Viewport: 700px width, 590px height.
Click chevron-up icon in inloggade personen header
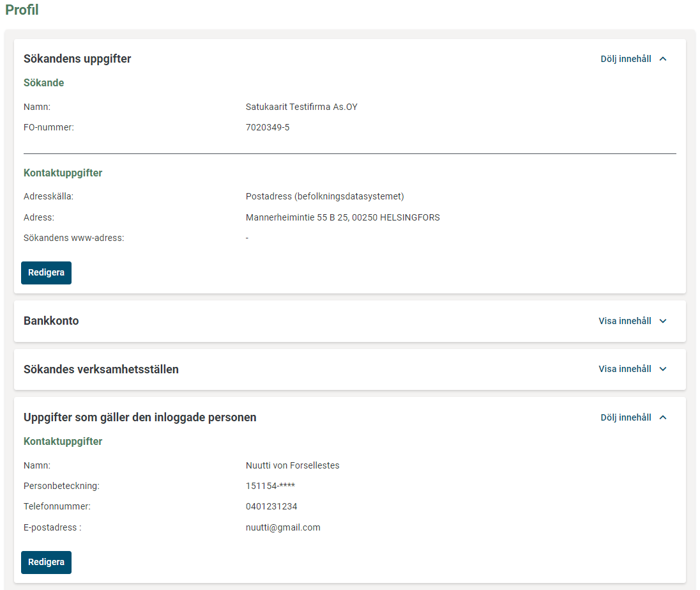(663, 417)
